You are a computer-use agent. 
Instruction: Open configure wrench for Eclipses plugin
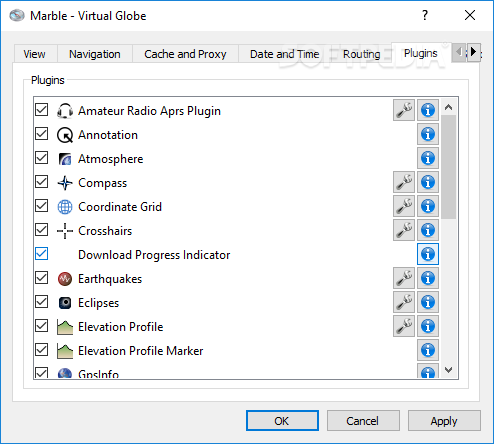[404, 302]
